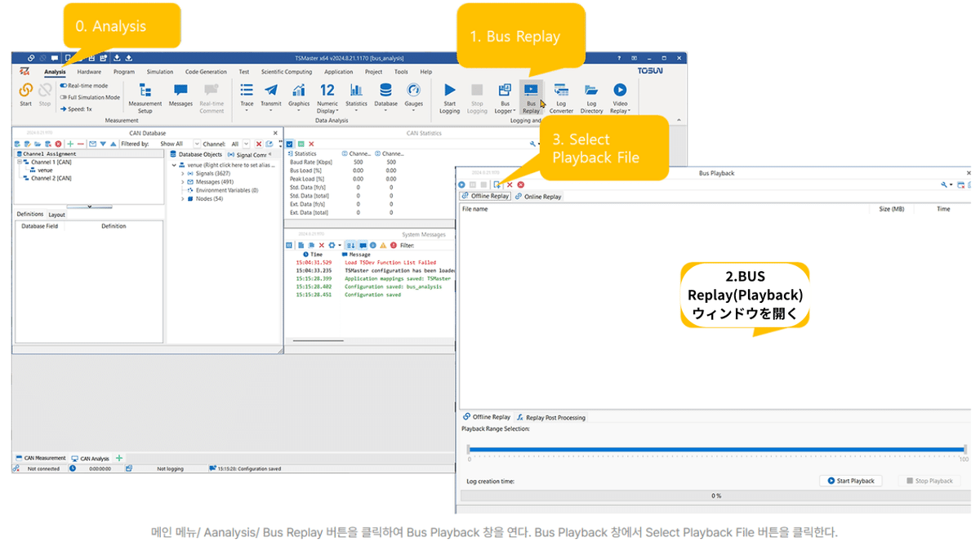Click Select Playback File icon in Bus Playback
980x551 pixels.
tap(497, 184)
